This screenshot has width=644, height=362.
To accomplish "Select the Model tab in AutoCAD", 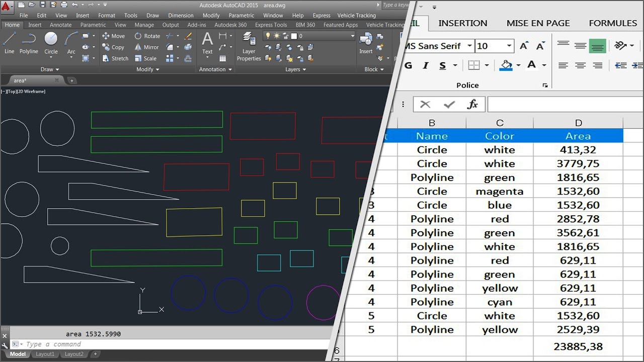I will [x=18, y=354].
